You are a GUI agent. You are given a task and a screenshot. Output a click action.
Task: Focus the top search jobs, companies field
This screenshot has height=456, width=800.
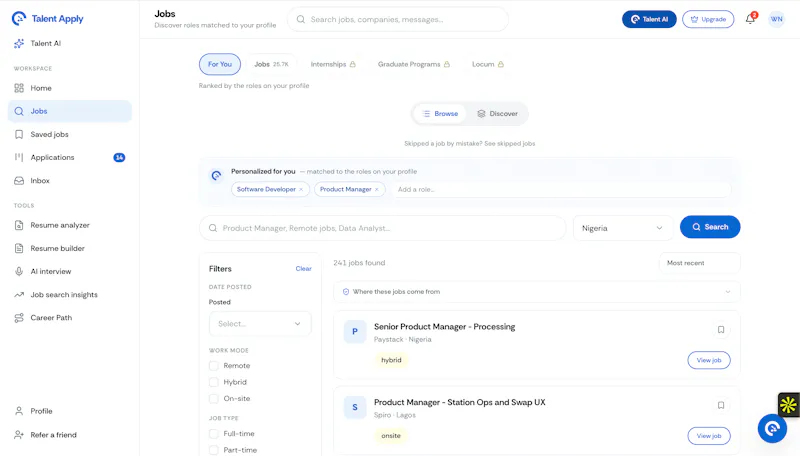398,19
